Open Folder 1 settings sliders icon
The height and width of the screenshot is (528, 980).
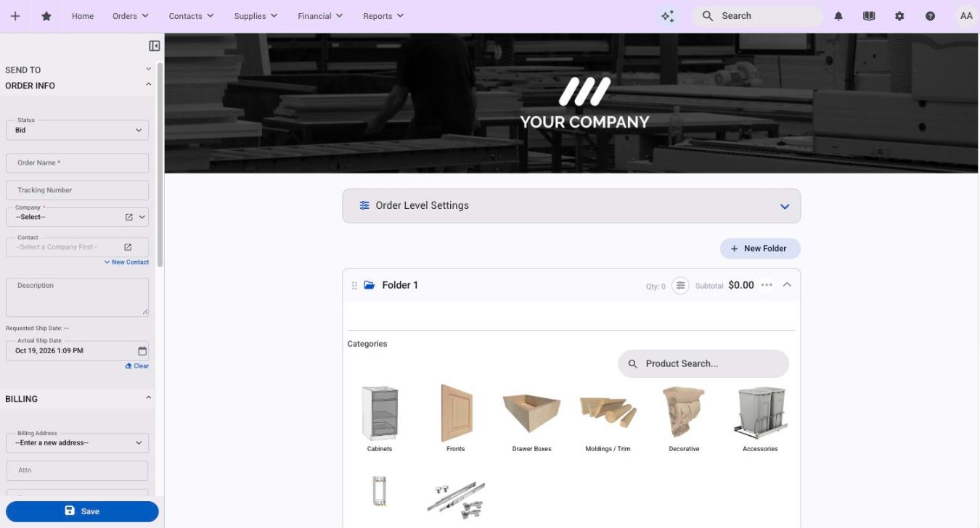point(680,286)
